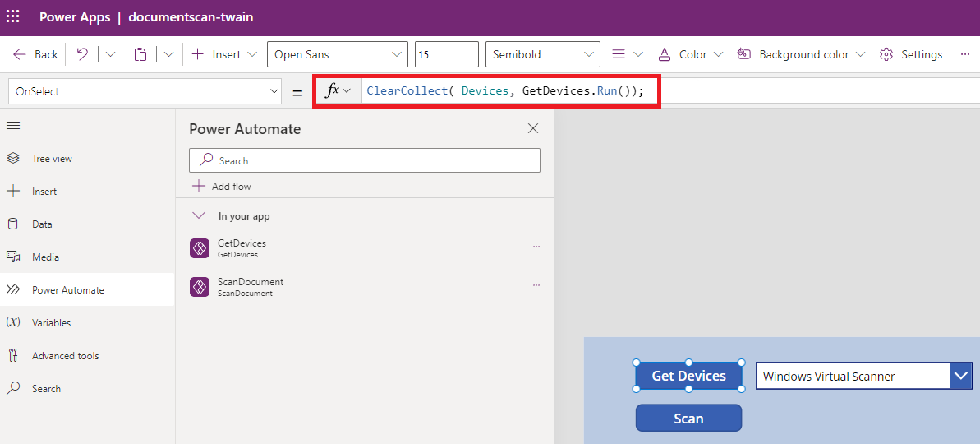Viewport: 980px width, 444px height.
Task: Click the Paste clipboard icon
Action: tap(140, 54)
